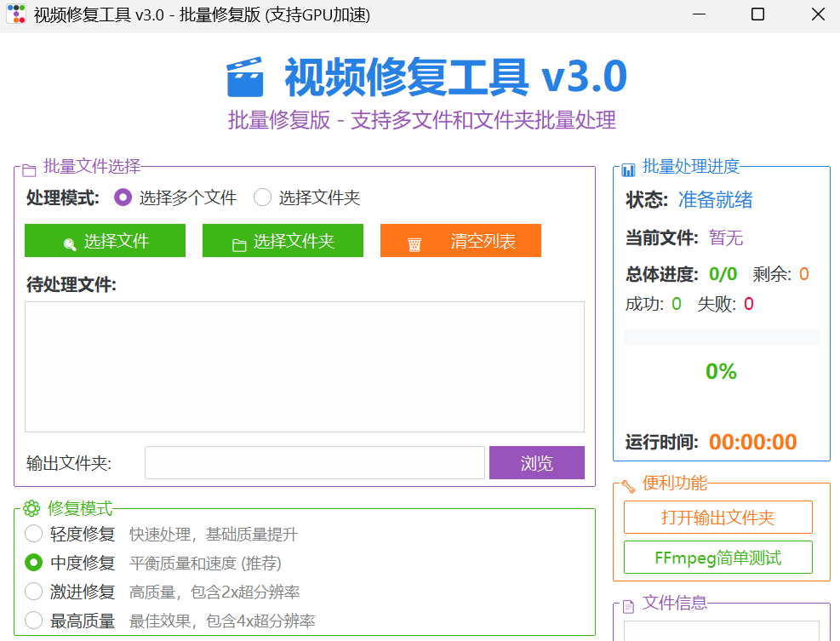Select the 选择多个文件 processing mode
The width and height of the screenshot is (840, 641).
tap(123, 198)
